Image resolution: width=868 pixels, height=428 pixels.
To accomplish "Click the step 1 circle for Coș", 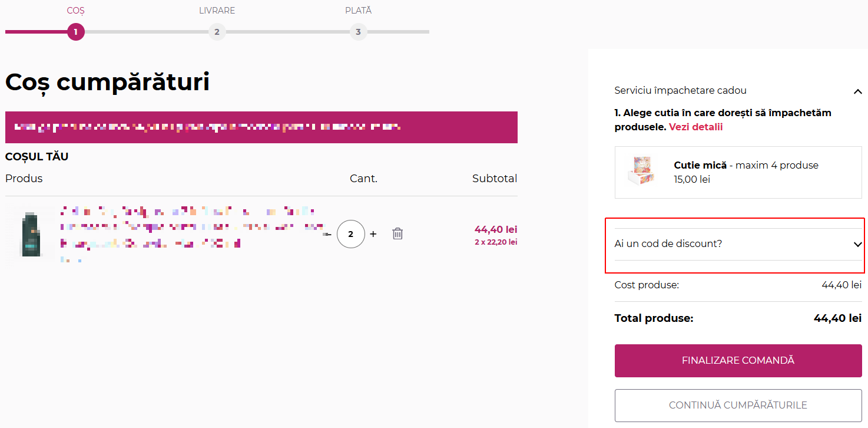I will click(x=76, y=32).
